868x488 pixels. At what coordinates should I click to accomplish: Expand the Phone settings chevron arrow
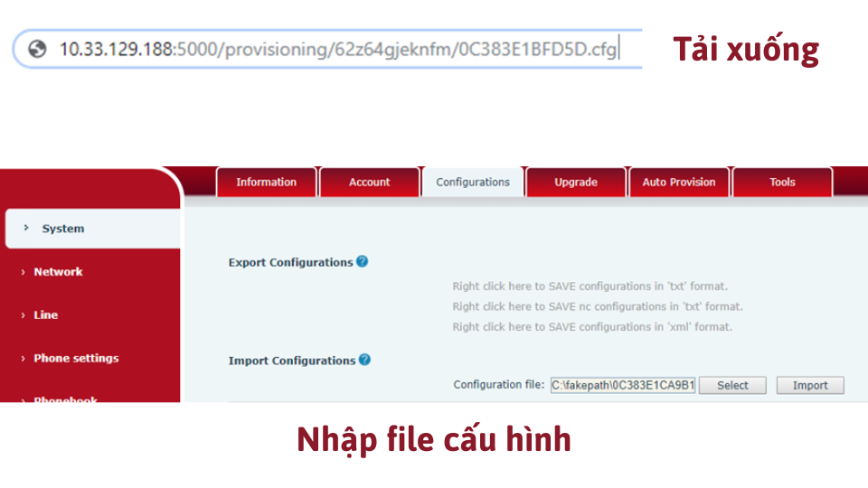tap(23, 359)
